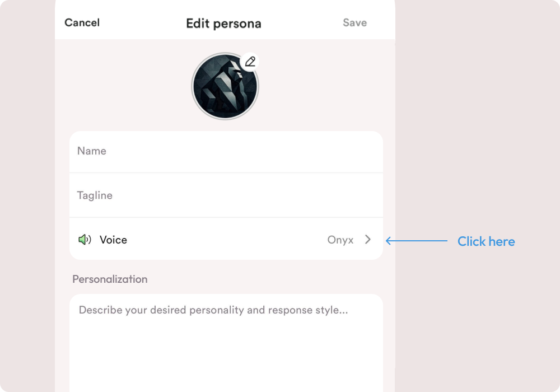Click the blue 'Click here' annotation text
Viewport: 560px width, 392px height.
(x=486, y=241)
